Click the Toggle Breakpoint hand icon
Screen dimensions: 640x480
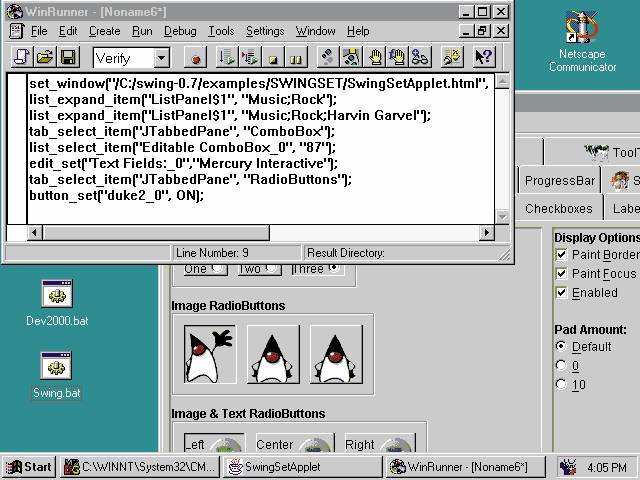click(374, 58)
